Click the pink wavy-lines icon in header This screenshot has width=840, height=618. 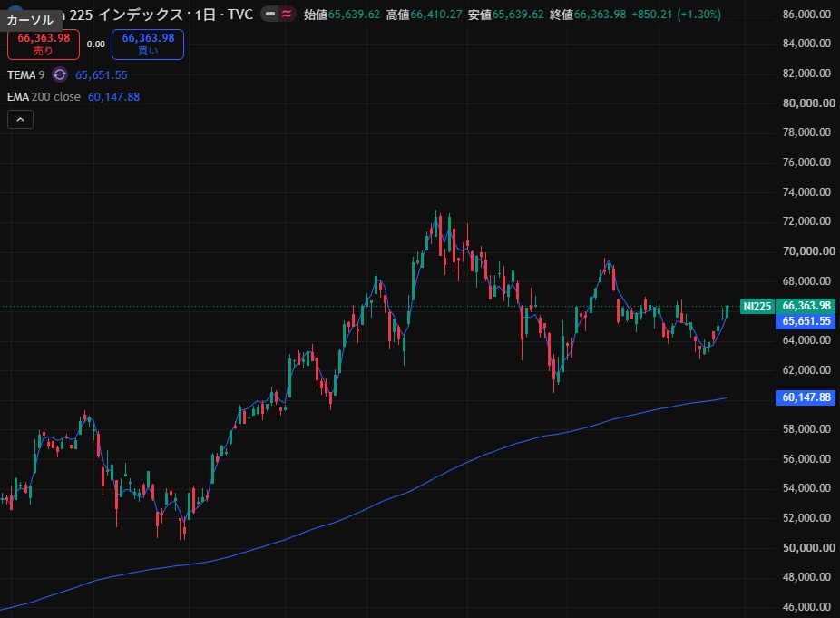pyautogui.click(x=287, y=14)
